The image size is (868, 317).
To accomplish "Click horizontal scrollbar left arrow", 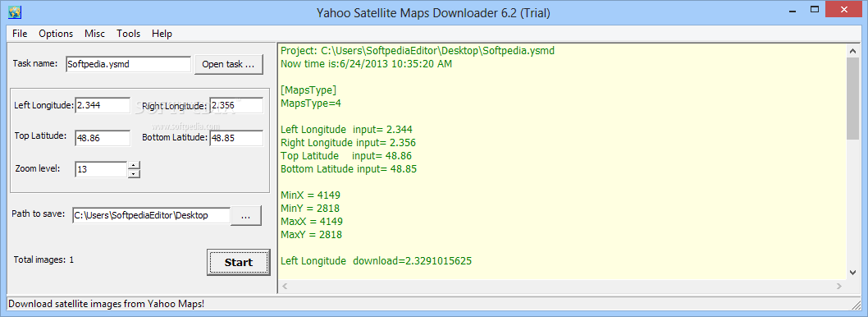I will [x=285, y=287].
